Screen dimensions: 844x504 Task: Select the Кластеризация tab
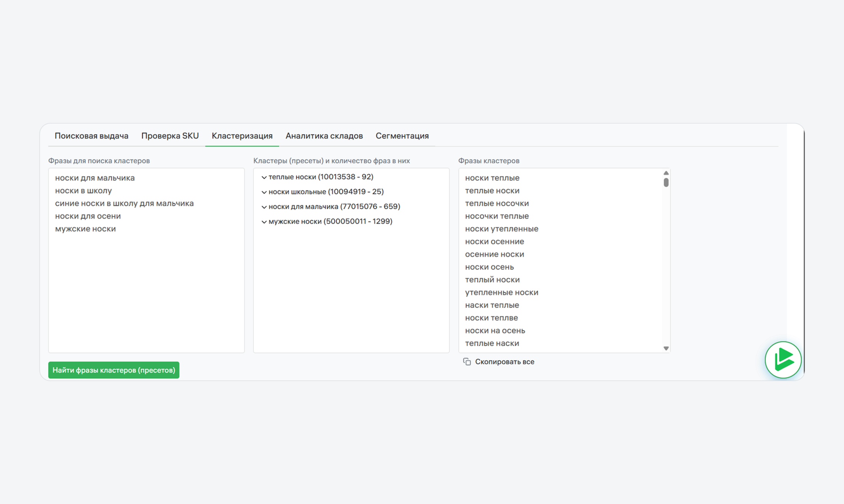tap(242, 135)
